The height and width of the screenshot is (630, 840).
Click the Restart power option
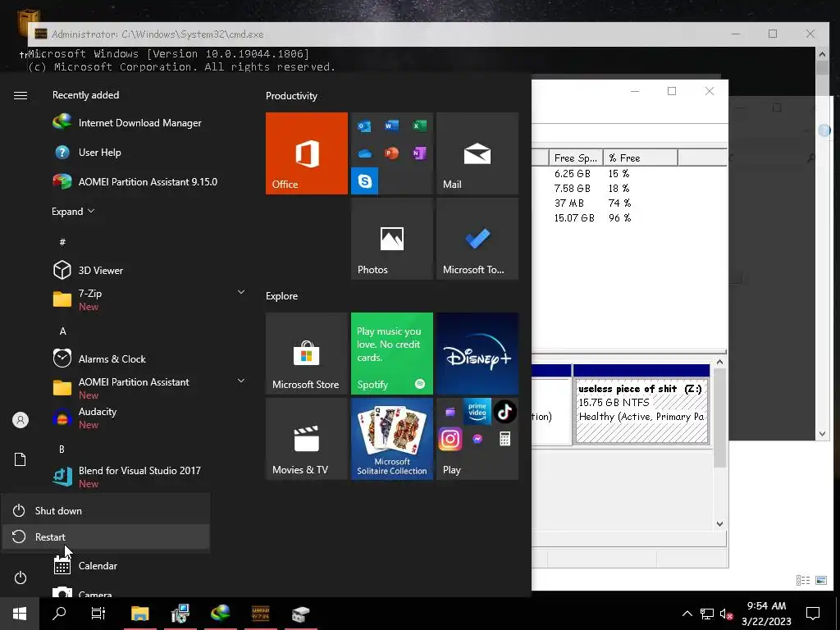pos(106,536)
